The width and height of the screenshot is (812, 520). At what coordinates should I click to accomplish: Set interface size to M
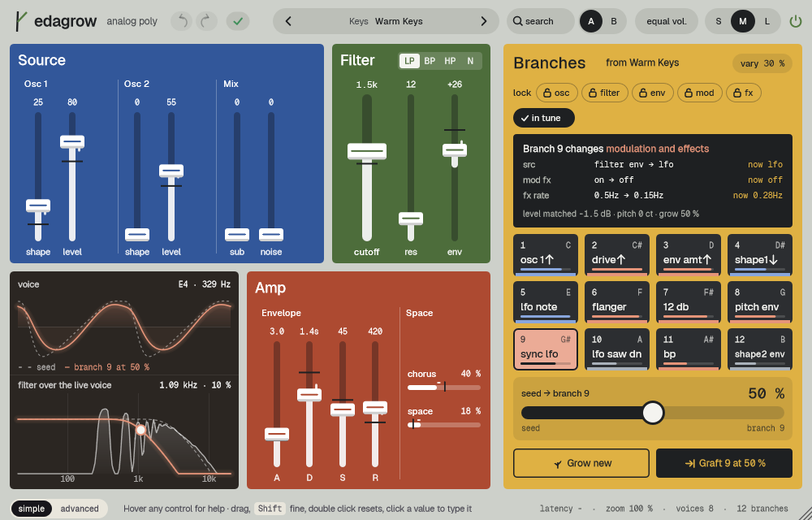tap(743, 21)
